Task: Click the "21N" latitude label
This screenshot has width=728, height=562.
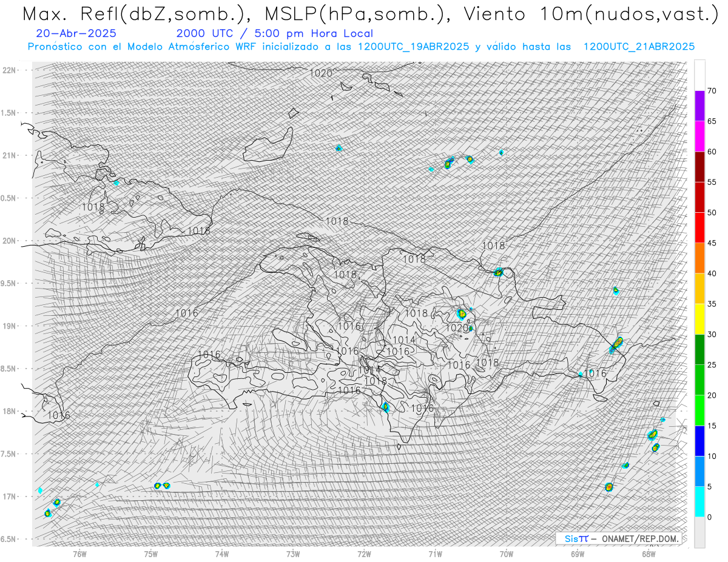Action: pyautogui.click(x=10, y=155)
